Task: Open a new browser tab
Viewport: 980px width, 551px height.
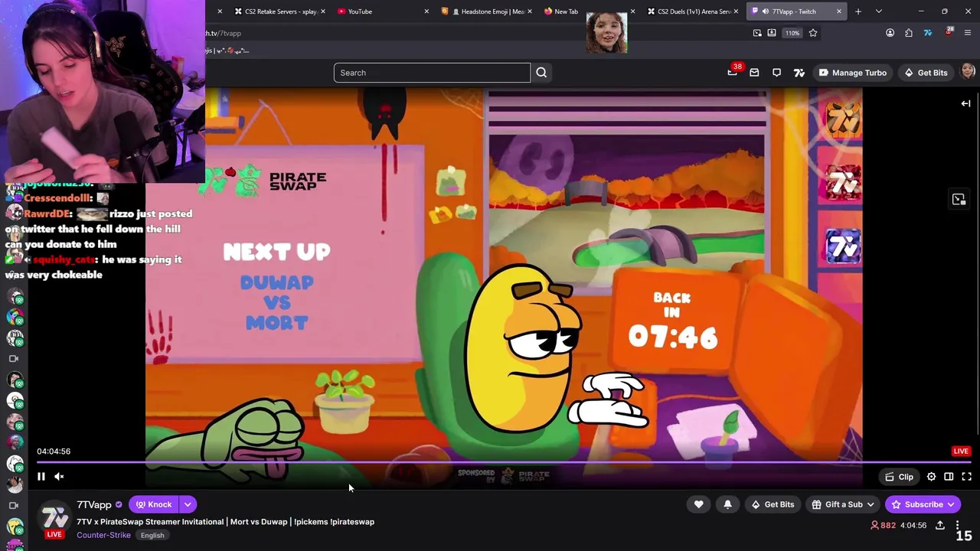Action: pyautogui.click(x=858, y=11)
